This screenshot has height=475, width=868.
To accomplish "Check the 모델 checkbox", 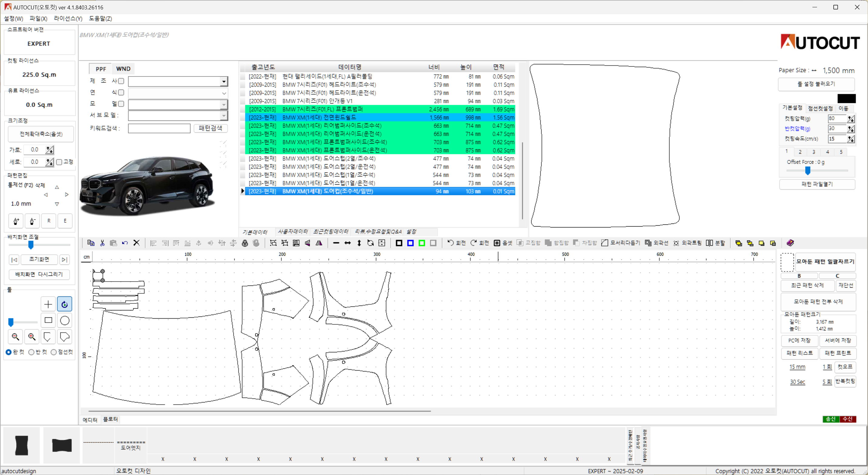I will coord(121,104).
